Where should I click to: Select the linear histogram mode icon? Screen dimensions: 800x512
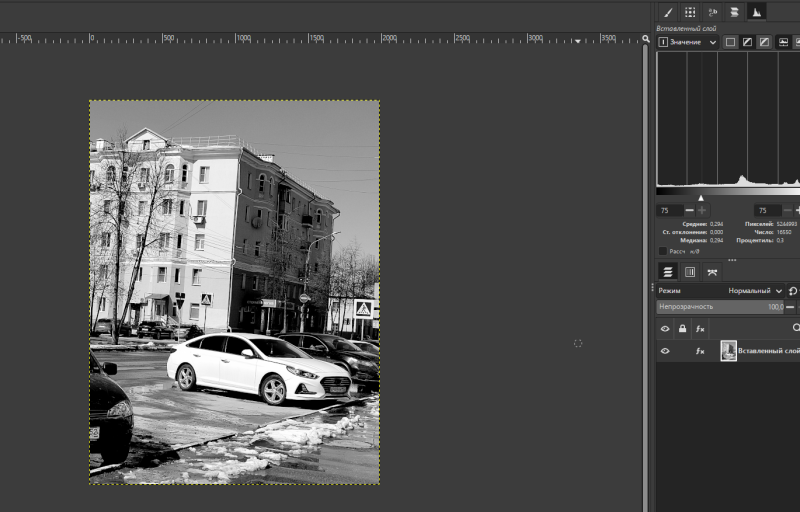pyautogui.click(x=731, y=42)
